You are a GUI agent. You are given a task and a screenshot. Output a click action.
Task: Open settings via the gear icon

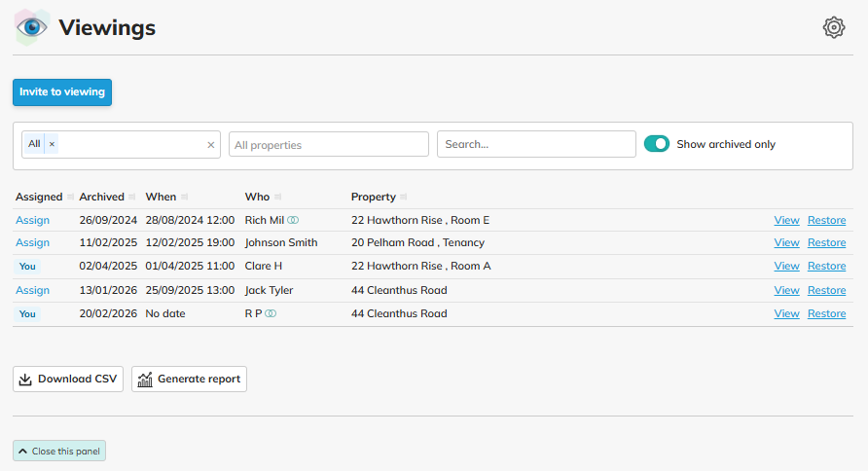(x=834, y=27)
